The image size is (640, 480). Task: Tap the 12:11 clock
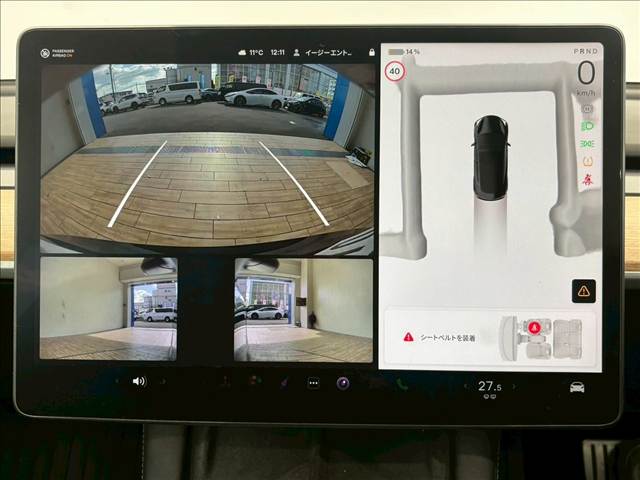tap(278, 53)
